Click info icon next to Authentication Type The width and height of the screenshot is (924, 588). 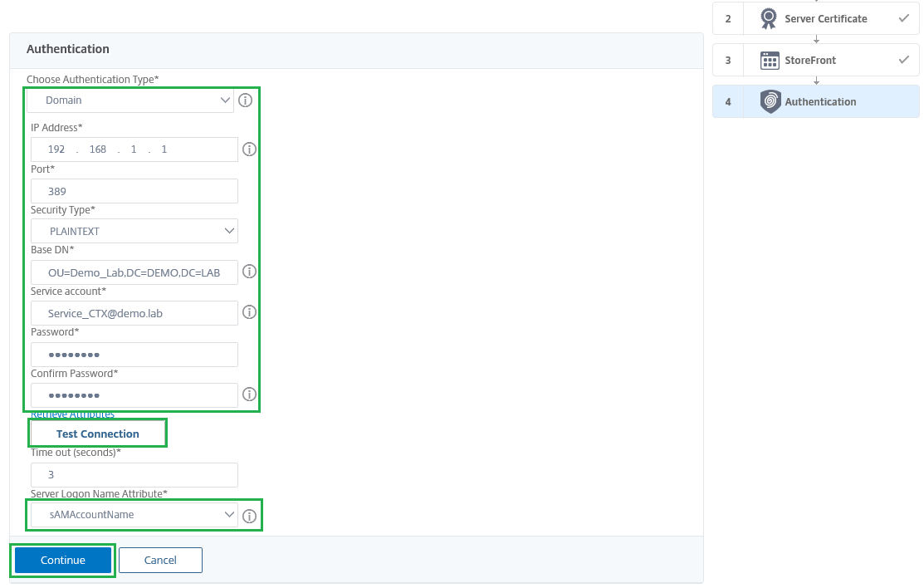(x=245, y=100)
